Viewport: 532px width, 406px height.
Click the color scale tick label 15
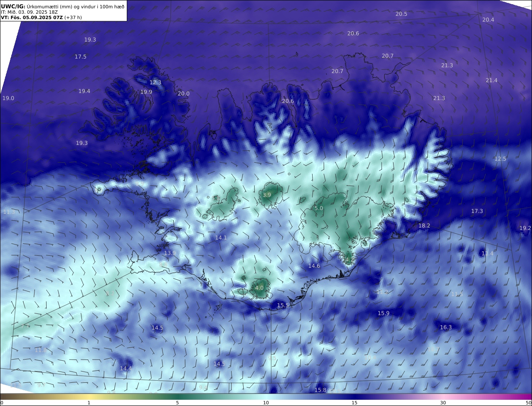click(x=355, y=403)
